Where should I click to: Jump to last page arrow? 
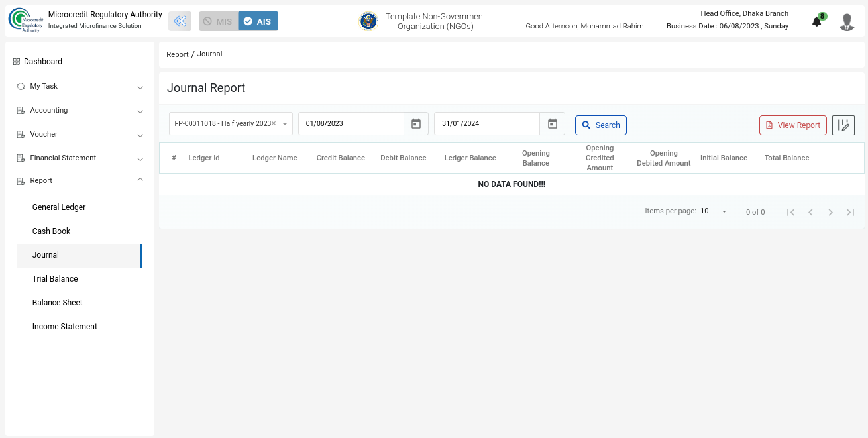click(850, 212)
